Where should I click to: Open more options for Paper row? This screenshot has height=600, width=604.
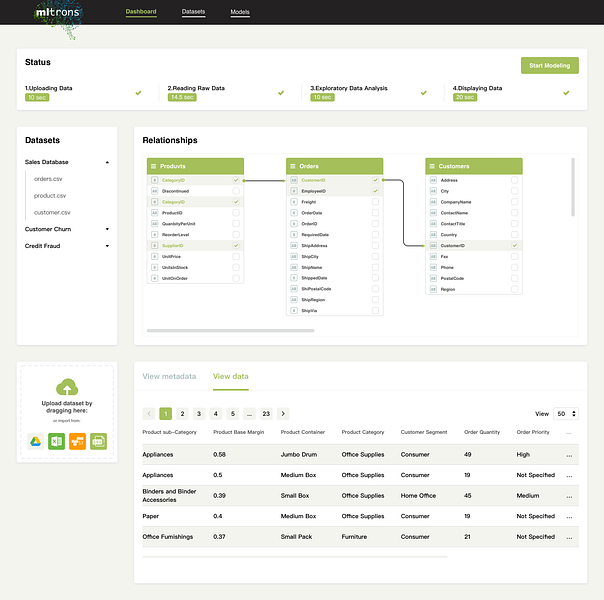tap(569, 517)
